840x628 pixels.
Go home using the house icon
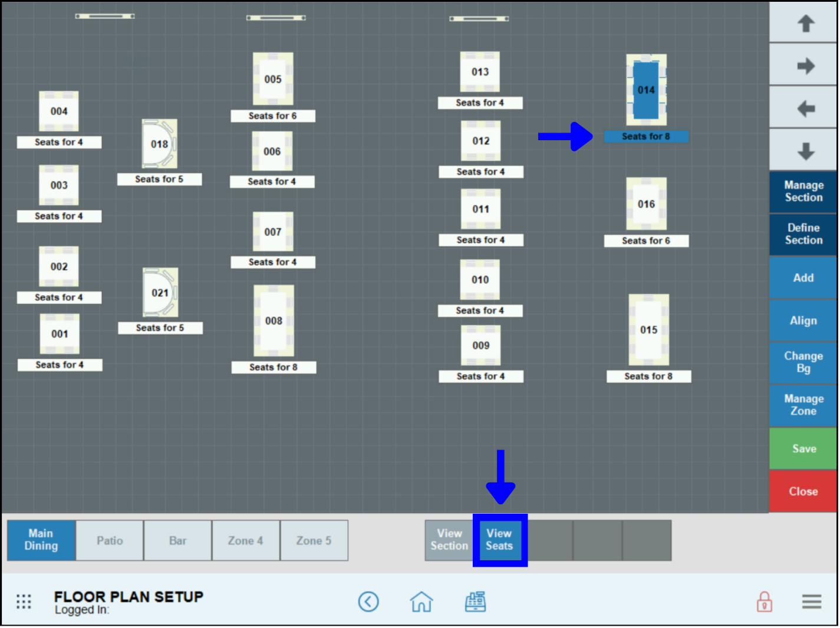point(421,601)
